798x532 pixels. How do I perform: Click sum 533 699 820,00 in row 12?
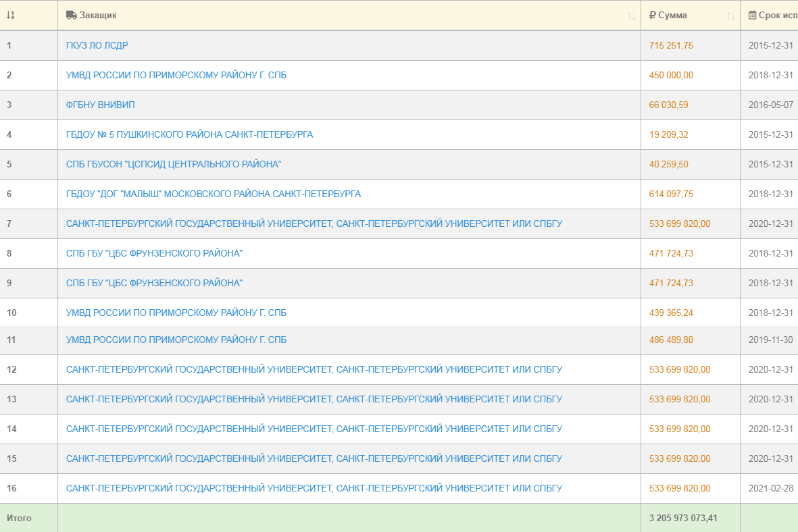coord(680,369)
